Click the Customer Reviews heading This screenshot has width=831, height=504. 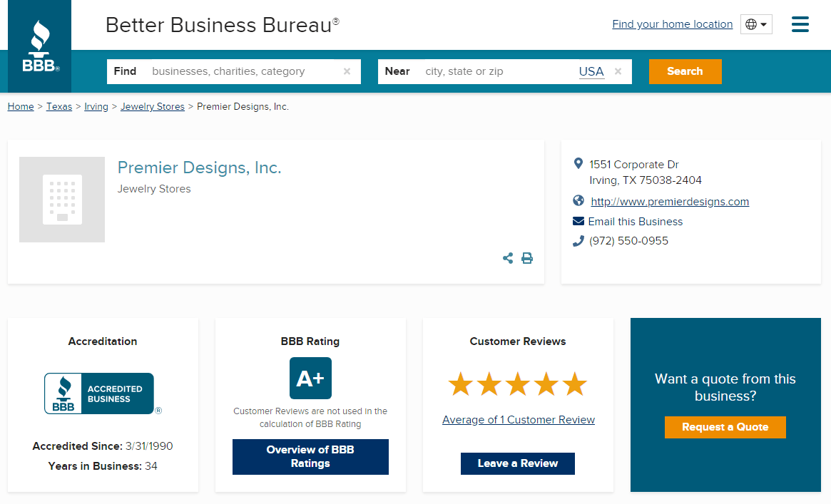[518, 341]
